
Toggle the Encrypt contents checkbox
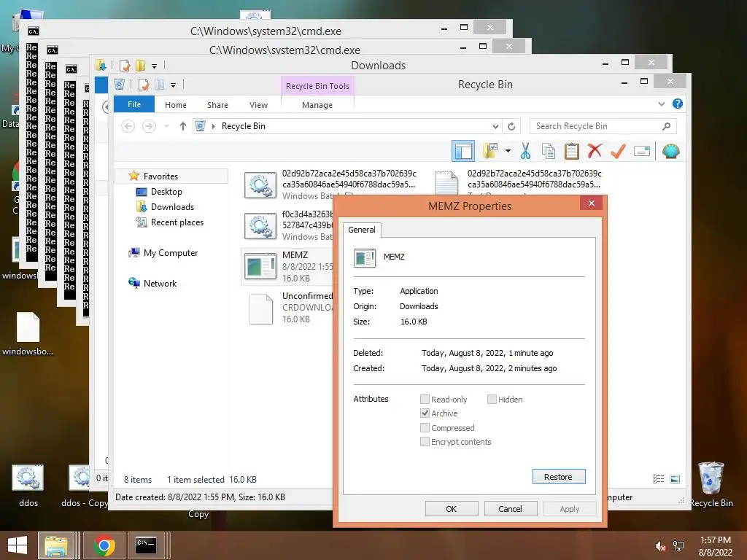pyautogui.click(x=425, y=441)
